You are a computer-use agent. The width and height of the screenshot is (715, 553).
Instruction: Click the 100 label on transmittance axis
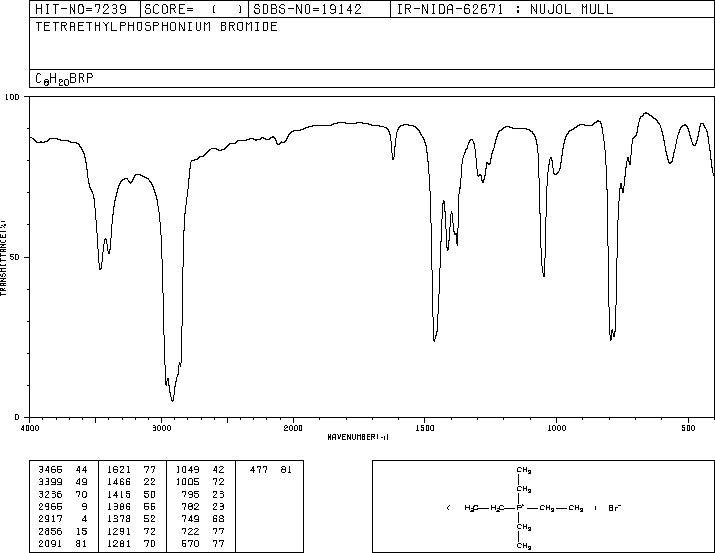tap(12, 97)
